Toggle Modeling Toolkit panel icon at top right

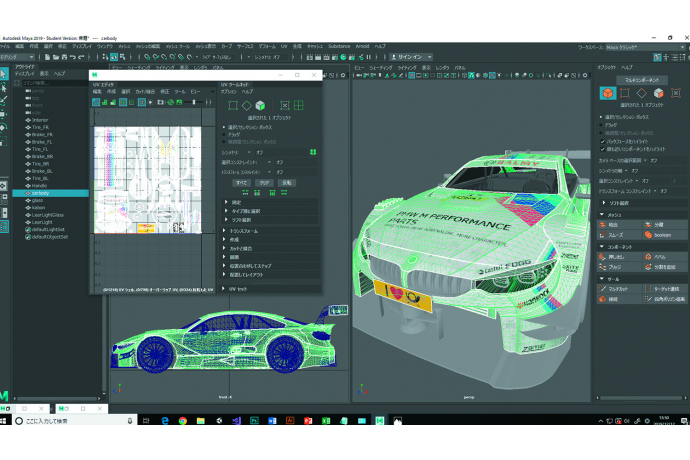pyautogui.click(x=657, y=57)
